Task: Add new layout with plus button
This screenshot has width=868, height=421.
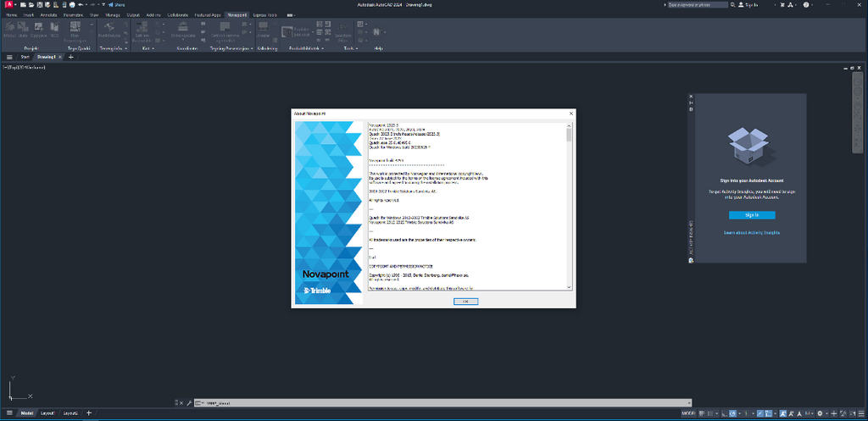Action: 88,413
